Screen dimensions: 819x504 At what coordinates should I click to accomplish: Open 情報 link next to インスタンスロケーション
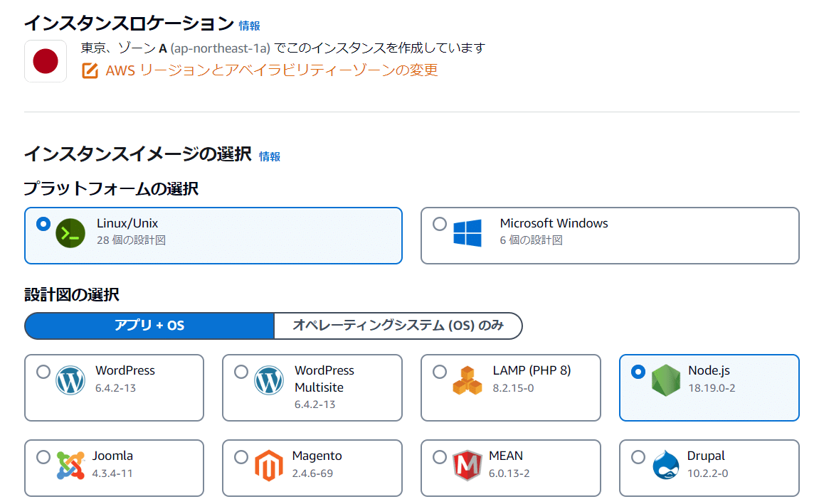pos(249,26)
